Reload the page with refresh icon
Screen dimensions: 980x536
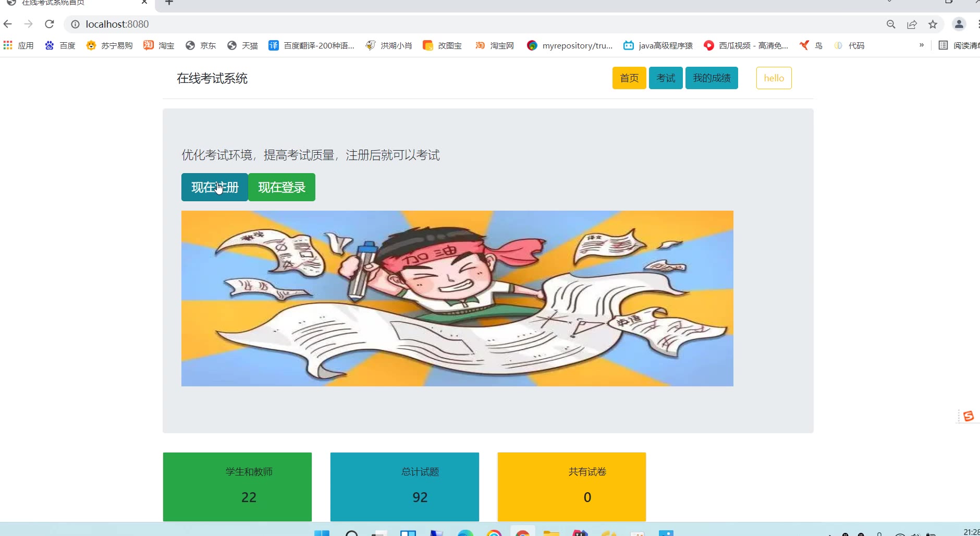click(x=50, y=24)
